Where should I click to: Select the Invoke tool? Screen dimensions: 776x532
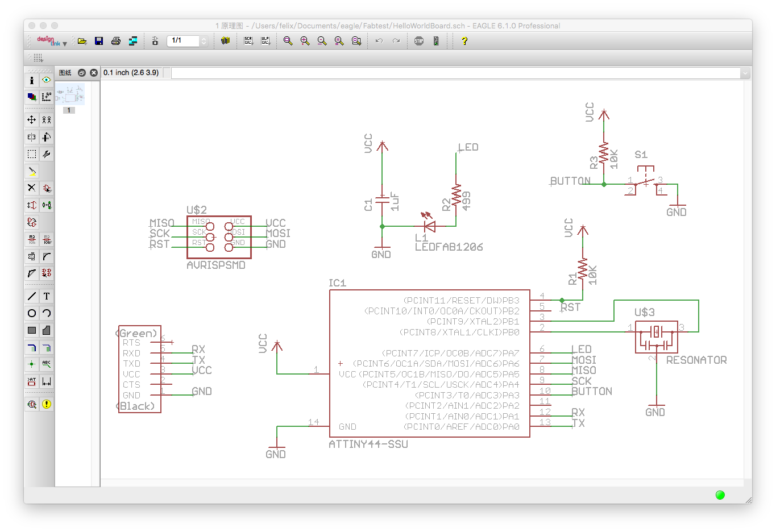[47, 273]
